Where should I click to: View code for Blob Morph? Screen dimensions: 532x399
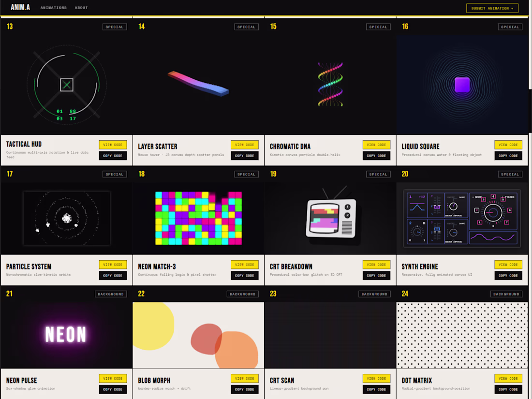pos(245,378)
